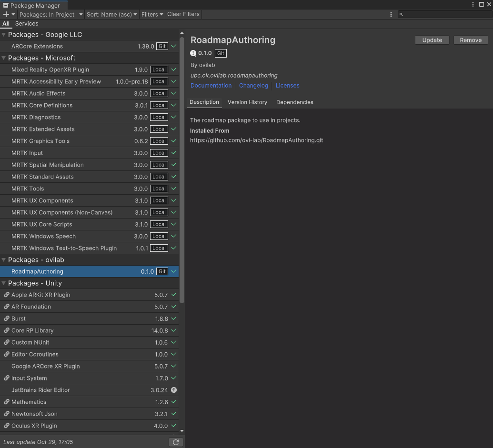Open the Licenses link
Viewport: 493px width, 448px height.
point(287,85)
